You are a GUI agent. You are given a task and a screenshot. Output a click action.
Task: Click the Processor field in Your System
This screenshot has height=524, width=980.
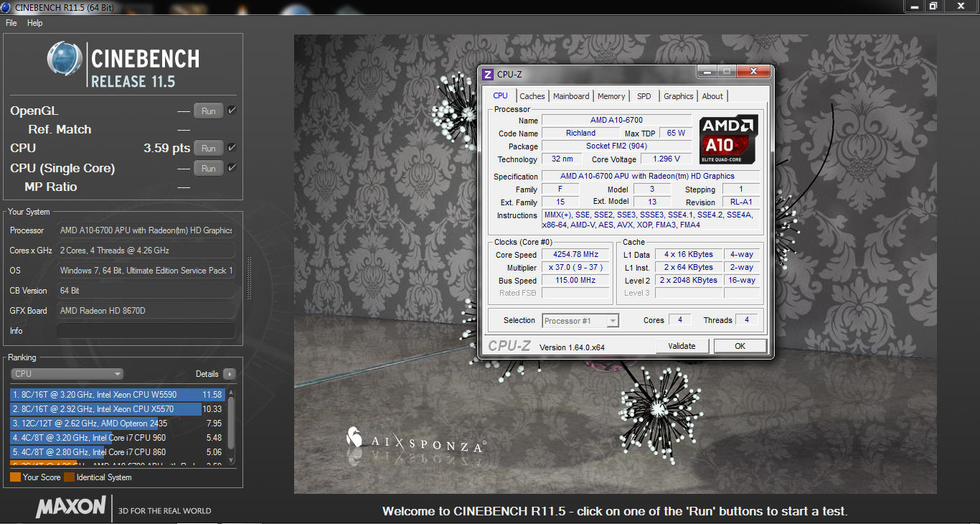146,230
